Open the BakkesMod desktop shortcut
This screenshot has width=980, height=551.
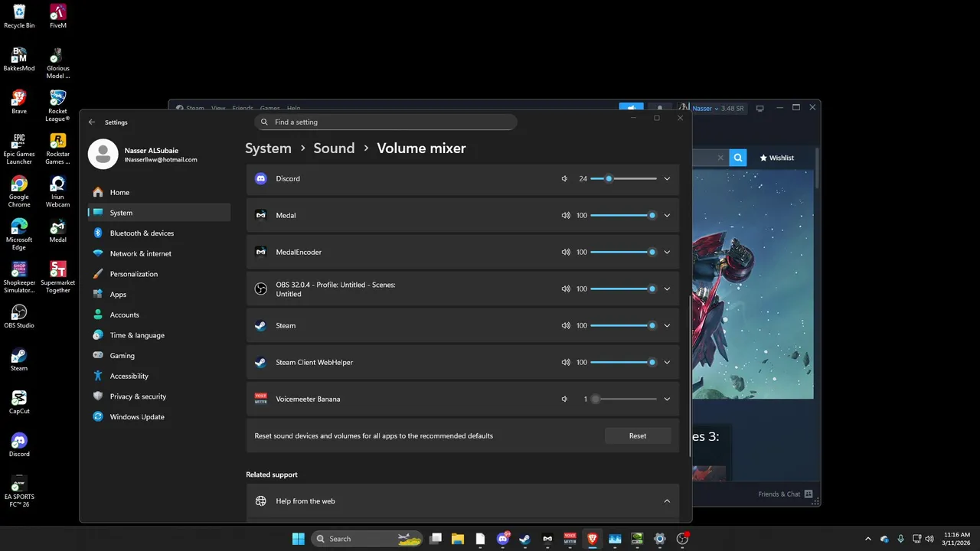pos(19,59)
